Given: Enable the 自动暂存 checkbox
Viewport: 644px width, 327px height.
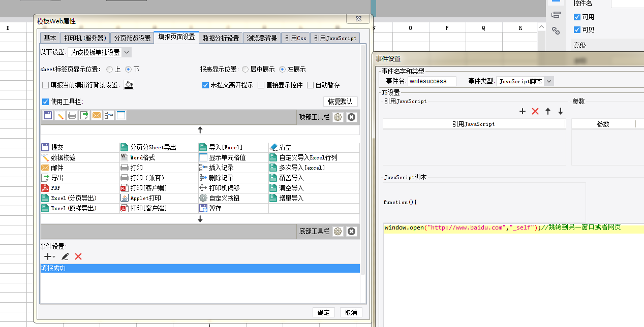Looking at the screenshot, I should click(311, 85).
